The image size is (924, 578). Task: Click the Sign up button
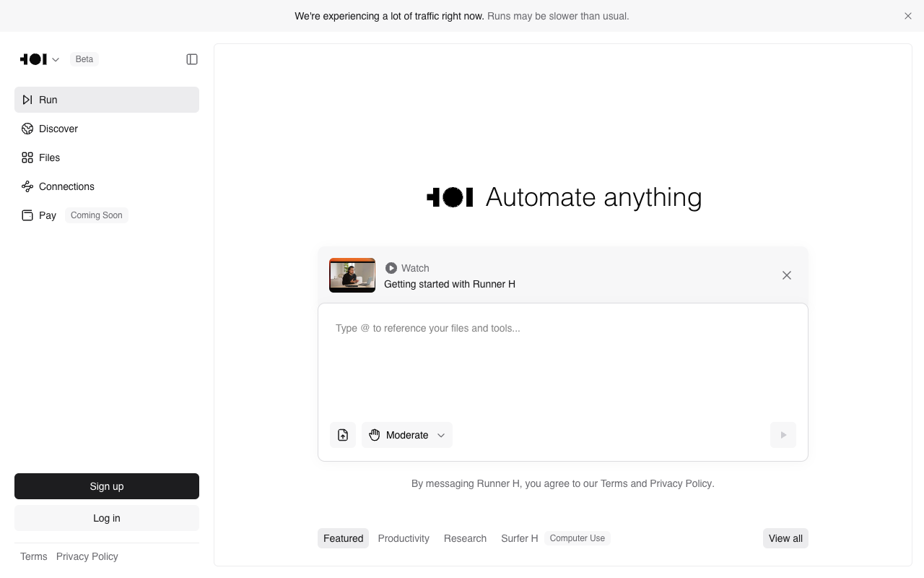(x=107, y=486)
